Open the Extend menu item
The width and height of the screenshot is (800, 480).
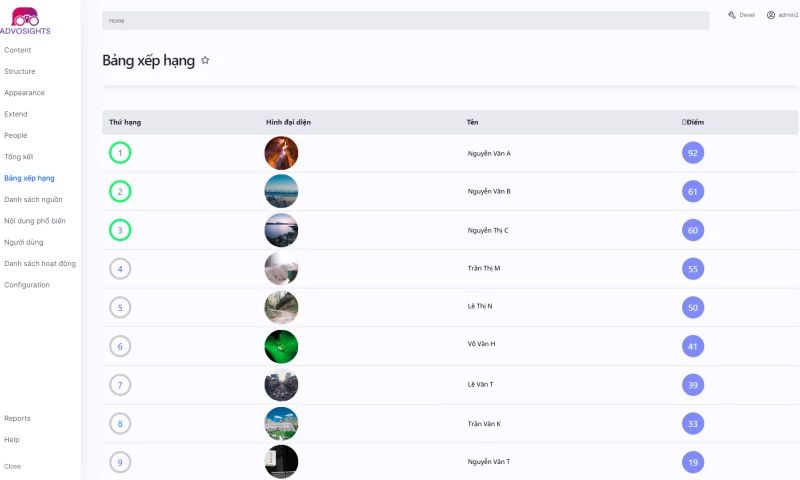[16, 114]
